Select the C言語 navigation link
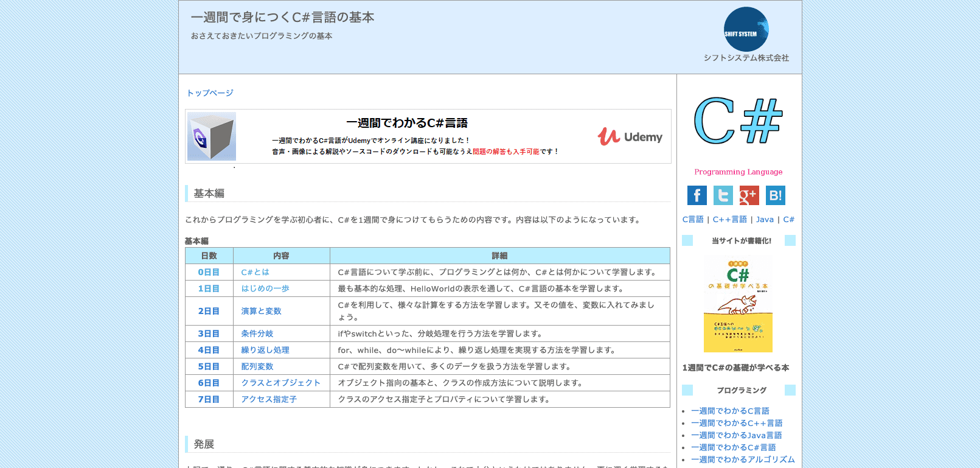Viewport: 980px width, 468px height. [692, 220]
